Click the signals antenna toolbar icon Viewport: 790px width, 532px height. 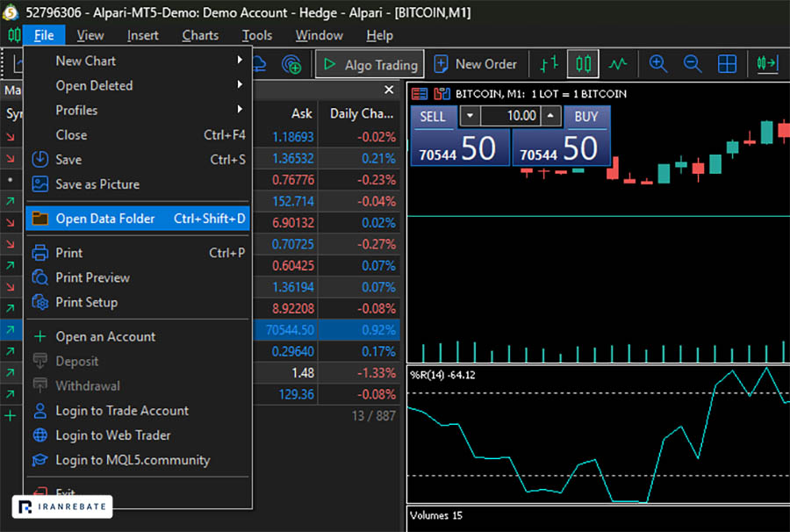point(291,64)
